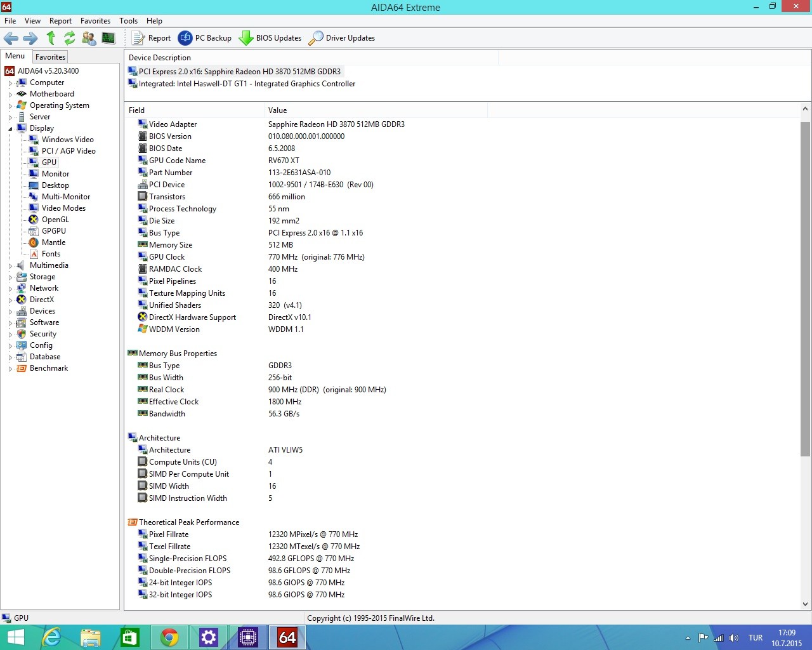
Task: Check BIOS Updates
Action: click(x=270, y=38)
